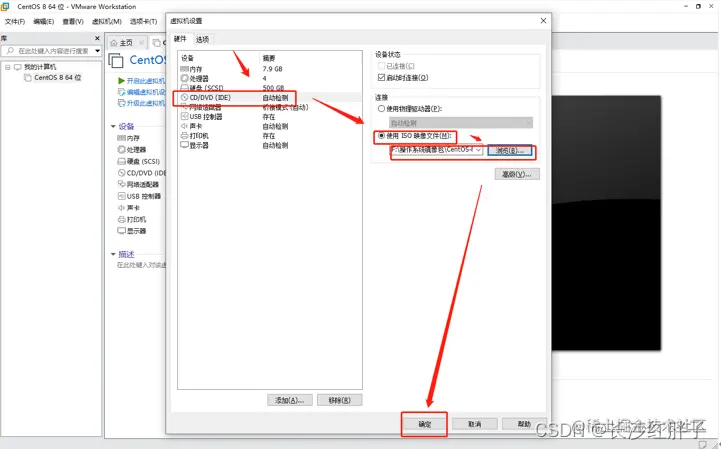Screen dimensions: 721x449
Task: Open the library search options dropdown arrow
Action: (97, 51)
